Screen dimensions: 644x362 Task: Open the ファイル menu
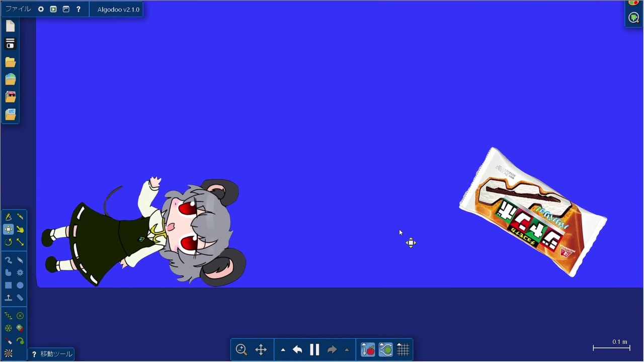[18, 9]
